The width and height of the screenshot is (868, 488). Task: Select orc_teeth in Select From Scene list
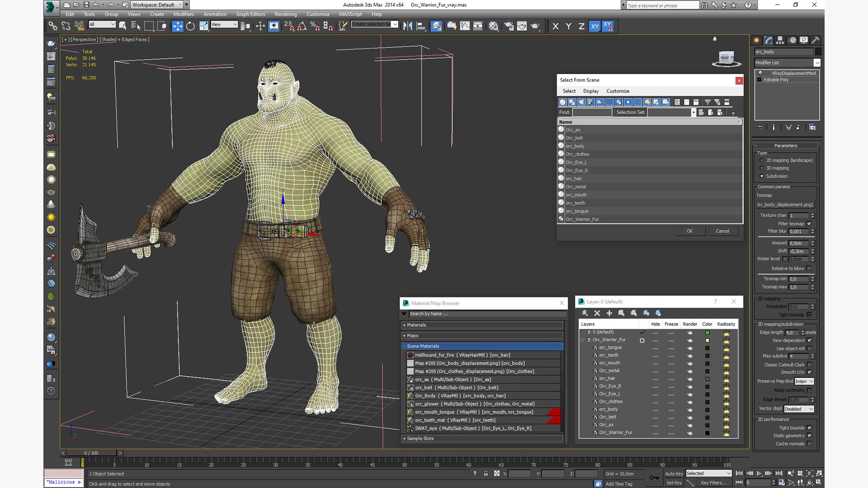[x=575, y=203]
